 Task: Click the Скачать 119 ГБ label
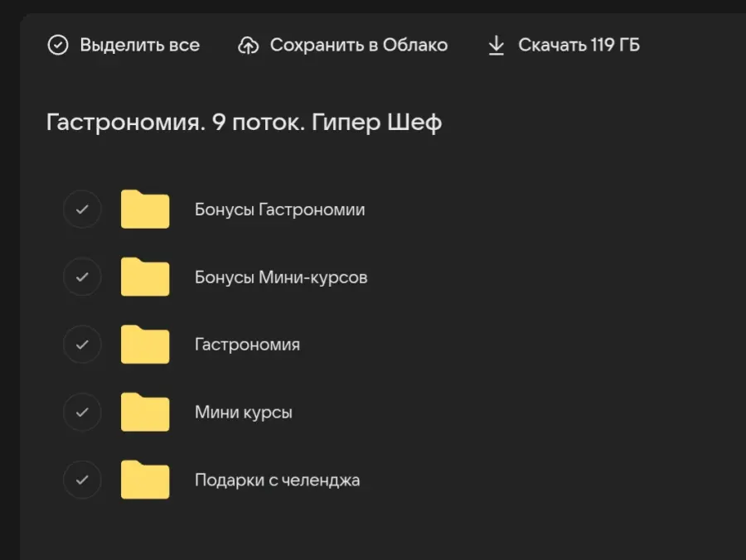click(579, 45)
